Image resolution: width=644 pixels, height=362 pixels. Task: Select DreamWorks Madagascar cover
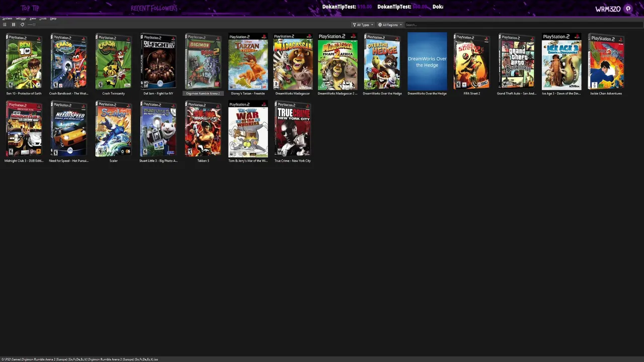[x=292, y=62]
